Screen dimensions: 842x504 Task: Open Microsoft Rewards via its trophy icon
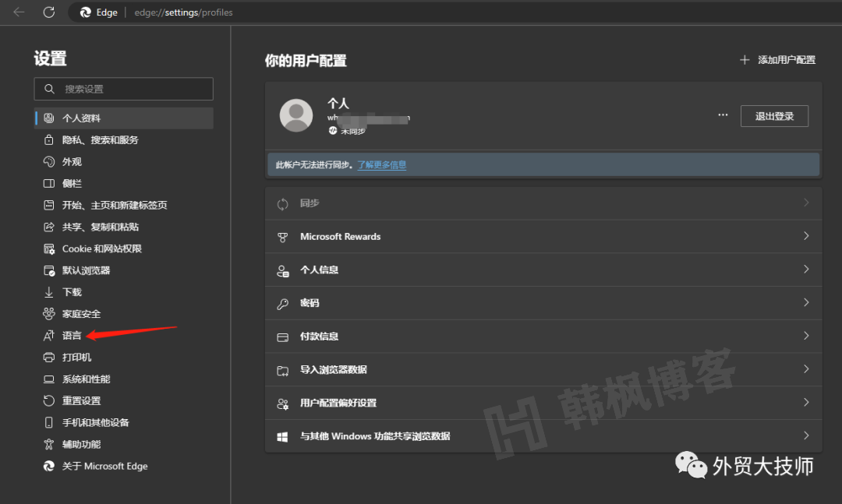(282, 236)
